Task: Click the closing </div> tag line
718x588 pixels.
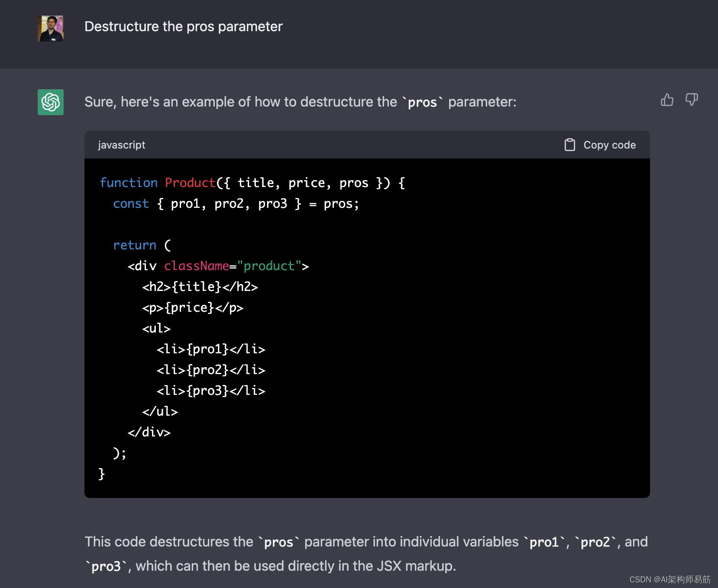Action: [x=149, y=432]
